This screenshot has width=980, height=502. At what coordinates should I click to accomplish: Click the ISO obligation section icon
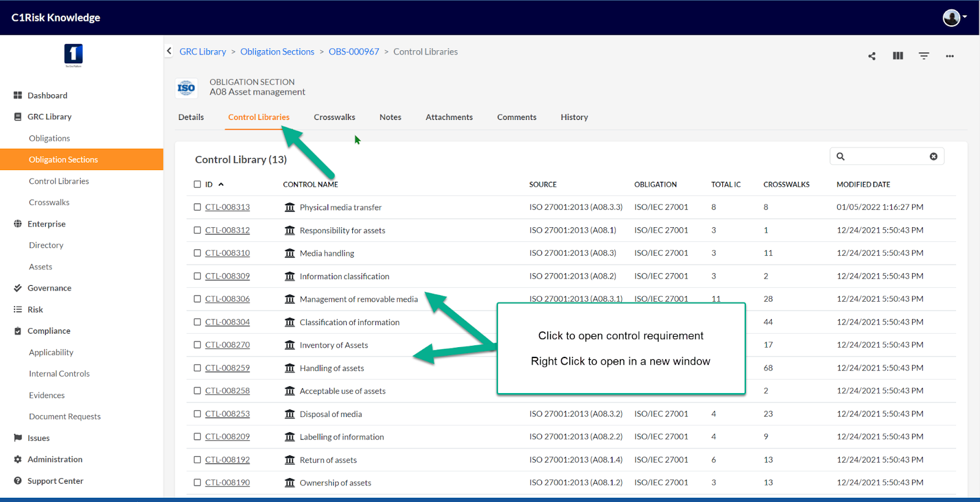click(x=186, y=88)
